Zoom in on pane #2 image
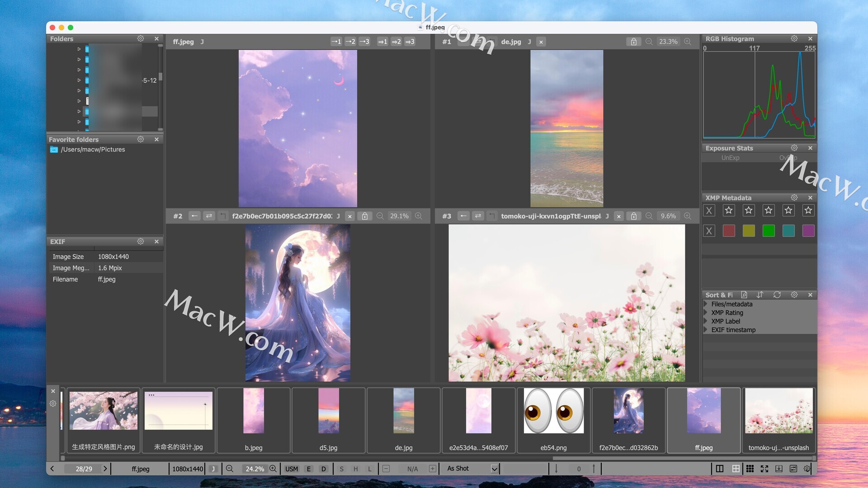Image resolution: width=868 pixels, height=488 pixels. point(419,216)
